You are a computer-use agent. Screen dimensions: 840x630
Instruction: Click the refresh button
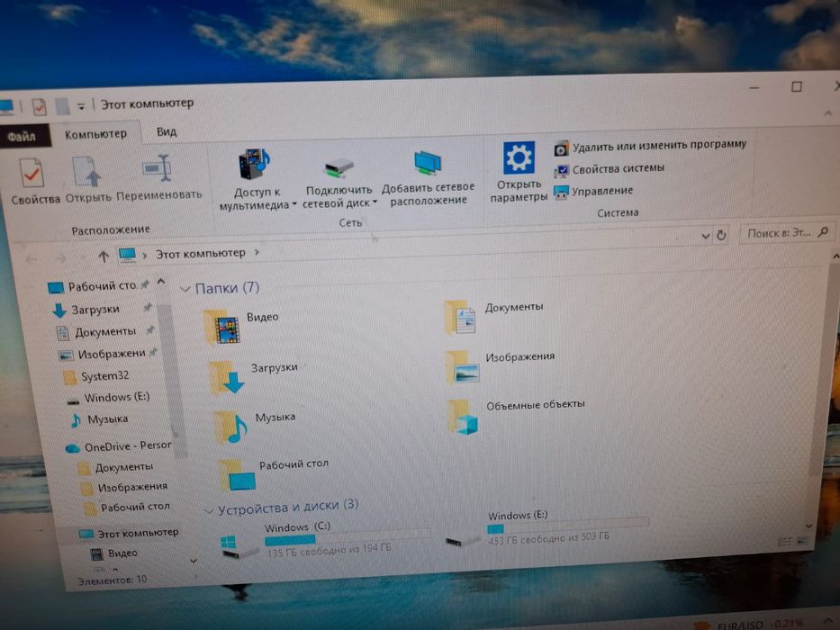(721, 235)
